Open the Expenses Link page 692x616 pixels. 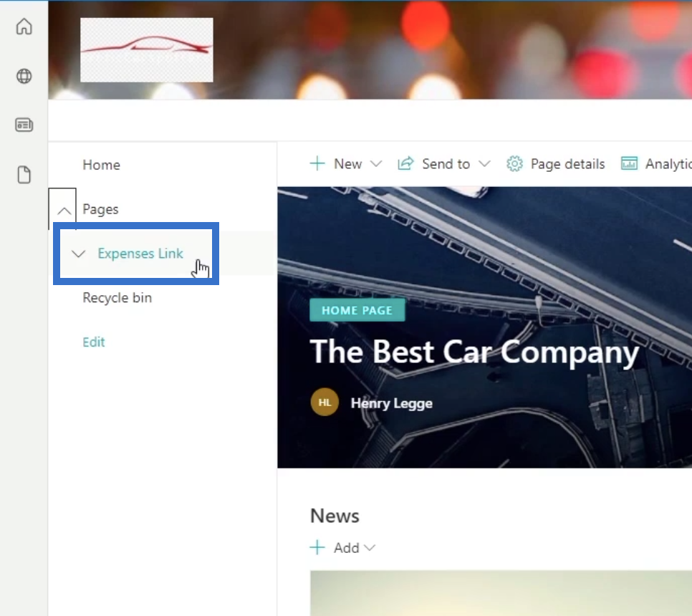[x=140, y=254]
